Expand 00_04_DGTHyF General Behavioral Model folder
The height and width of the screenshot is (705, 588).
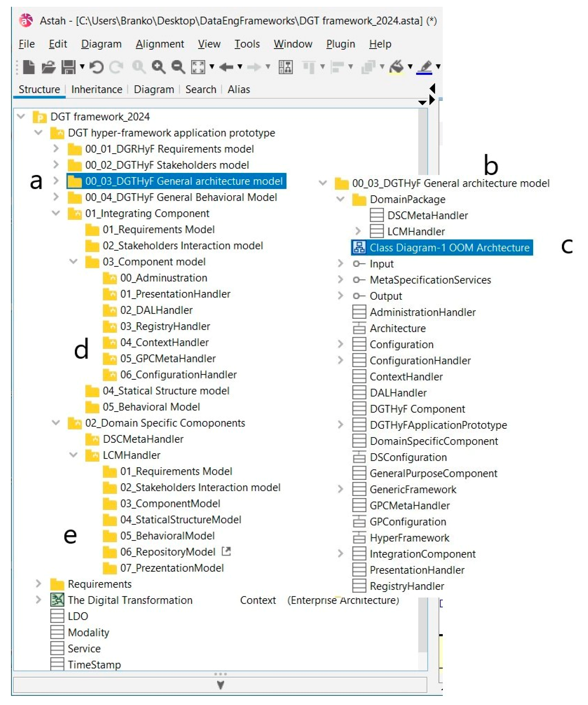(56, 197)
